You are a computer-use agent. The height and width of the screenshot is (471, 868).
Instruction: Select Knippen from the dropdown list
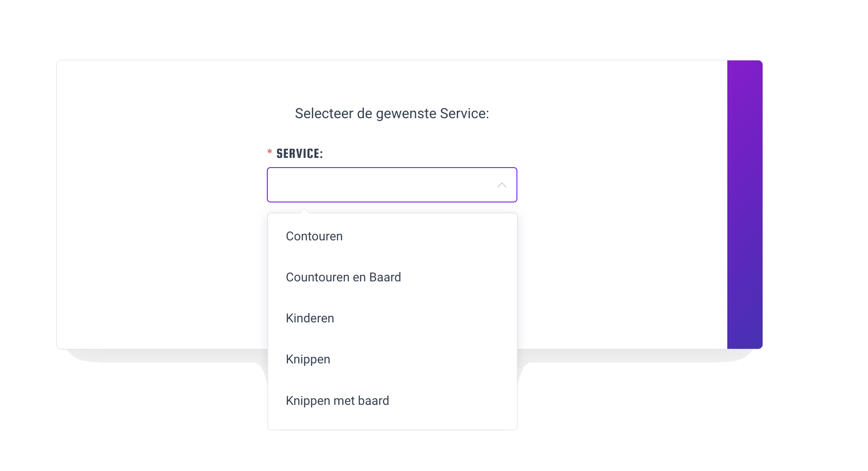coord(308,359)
